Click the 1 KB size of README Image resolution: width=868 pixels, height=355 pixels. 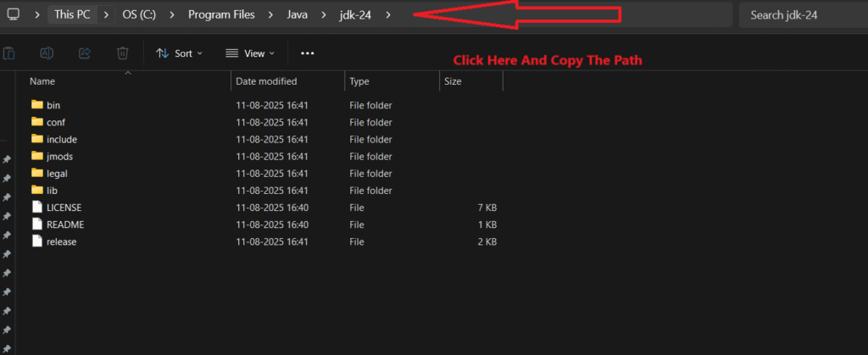point(487,225)
